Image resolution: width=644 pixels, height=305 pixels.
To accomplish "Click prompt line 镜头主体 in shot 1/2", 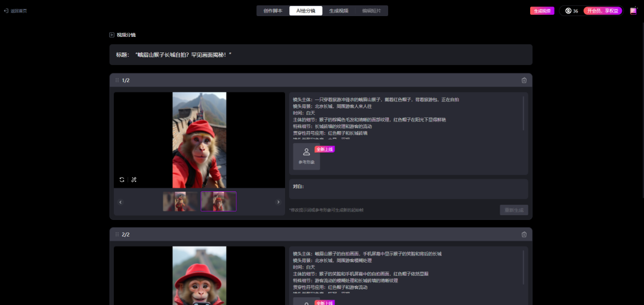I will (x=376, y=99).
